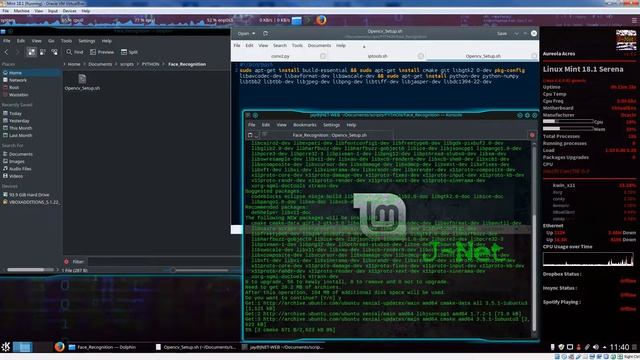Go back in Dolphin file manager
Image resolution: width=640 pixels, height=360 pixels.
pos(6,52)
